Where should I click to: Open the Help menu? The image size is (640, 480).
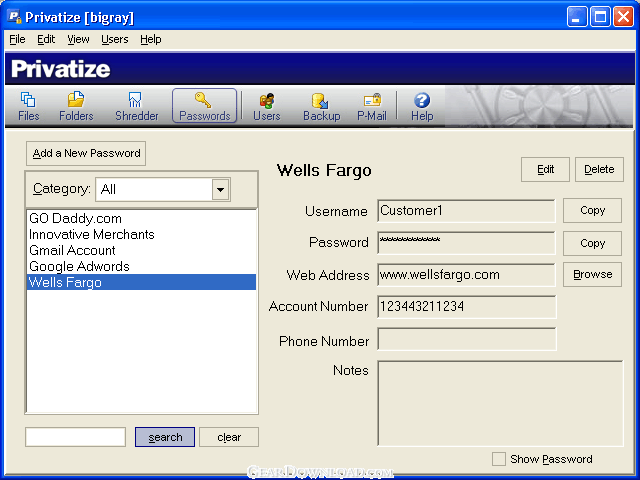tap(151, 39)
